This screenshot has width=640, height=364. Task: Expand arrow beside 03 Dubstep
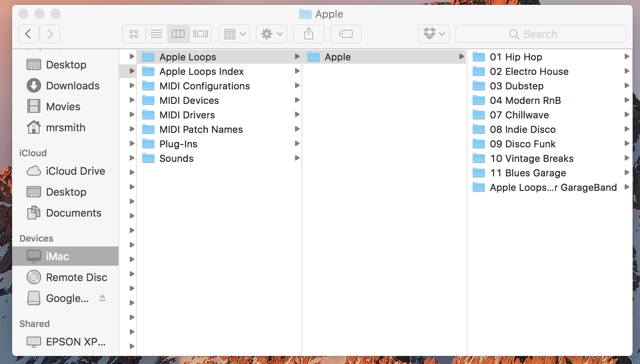(x=627, y=85)
